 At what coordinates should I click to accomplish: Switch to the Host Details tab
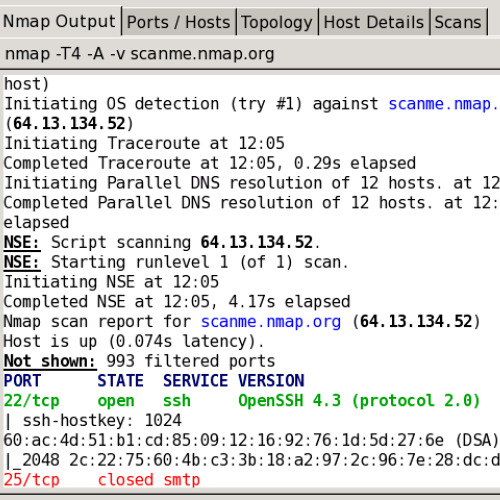(374, 22)
